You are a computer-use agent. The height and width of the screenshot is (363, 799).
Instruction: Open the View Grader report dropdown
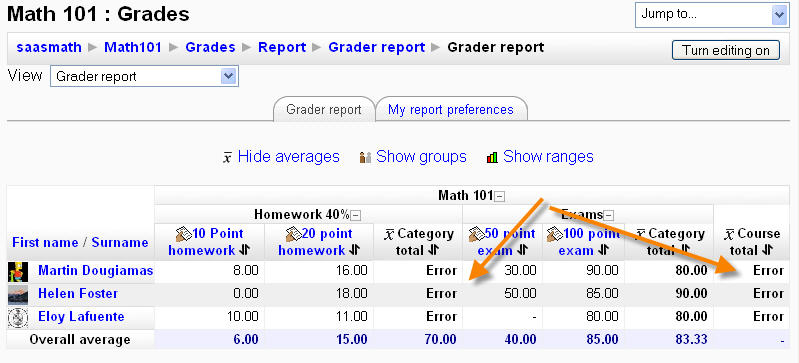(144, 77)
